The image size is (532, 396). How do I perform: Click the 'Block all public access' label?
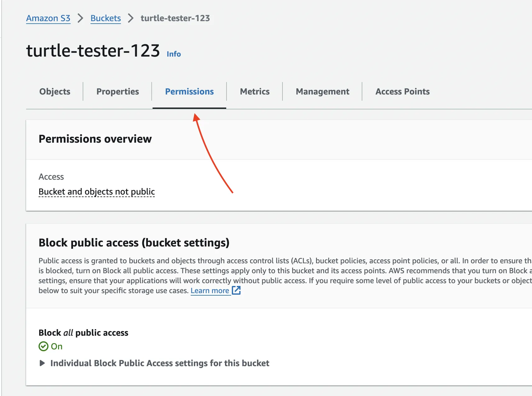(x=83, y=333)
